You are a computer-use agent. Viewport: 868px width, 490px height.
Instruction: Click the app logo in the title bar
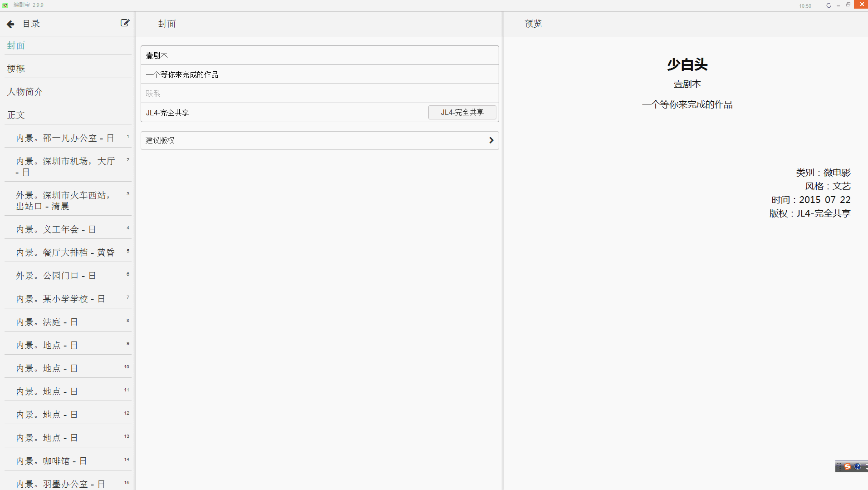5,5
